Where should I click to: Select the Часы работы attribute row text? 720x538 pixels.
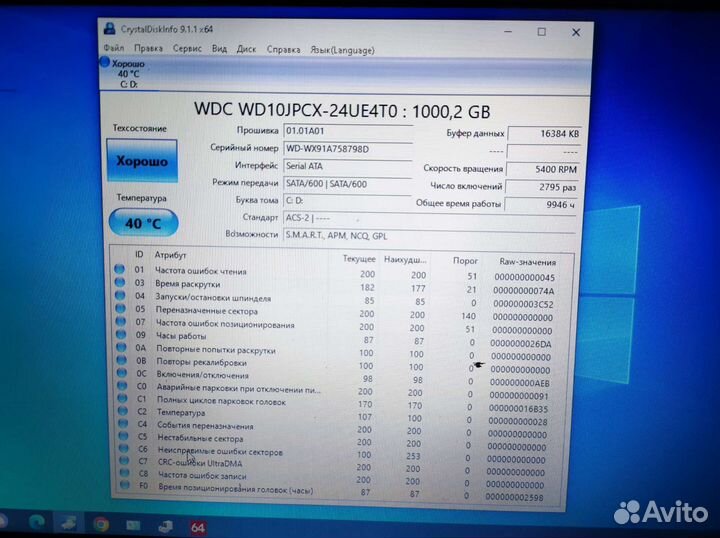pyautogui.click(x=181, y=336)
